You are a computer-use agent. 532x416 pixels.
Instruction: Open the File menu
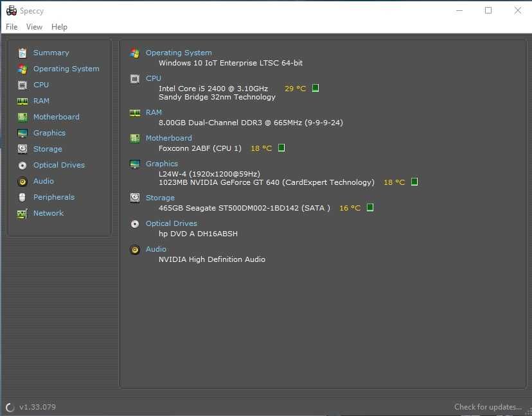point(12,27)
